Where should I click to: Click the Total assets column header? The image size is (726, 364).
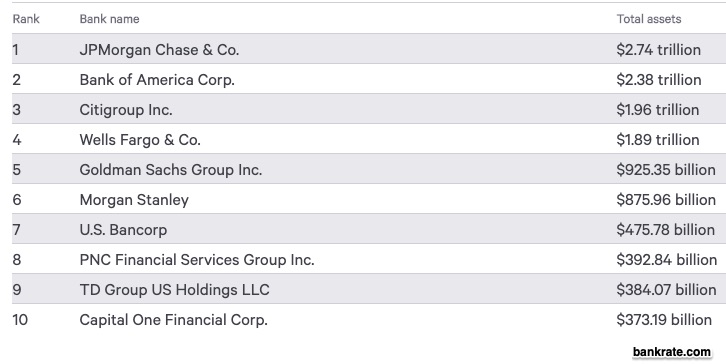coord(649,19)
